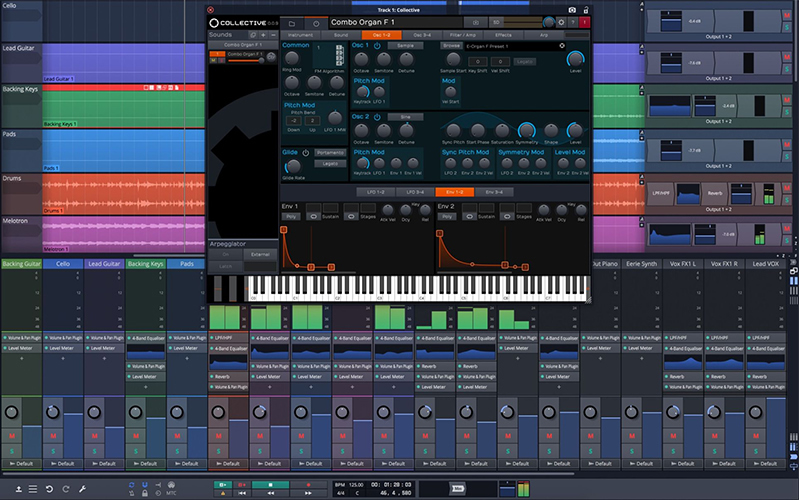The height and width of the screenshot is (500, 800).
Task: Open Osc 1 Sample type dropdown
Action: 406,45
